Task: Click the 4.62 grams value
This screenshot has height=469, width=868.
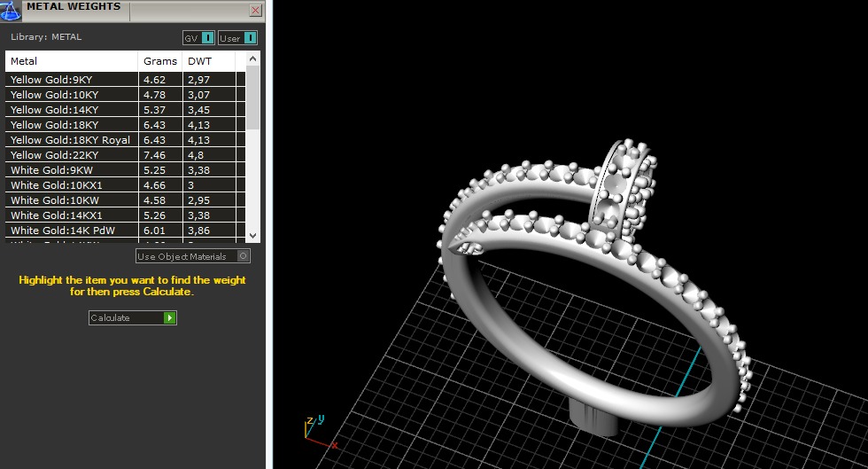Action: point(154,80)
